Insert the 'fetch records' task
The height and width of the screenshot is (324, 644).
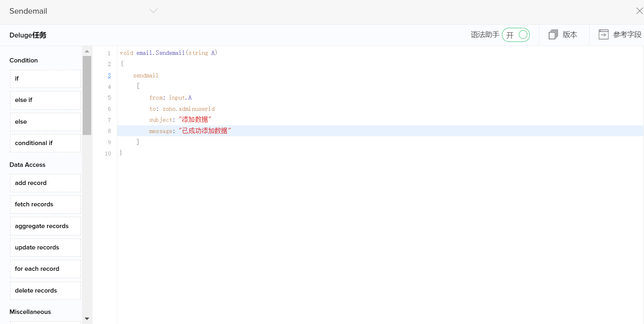point(45,204)
